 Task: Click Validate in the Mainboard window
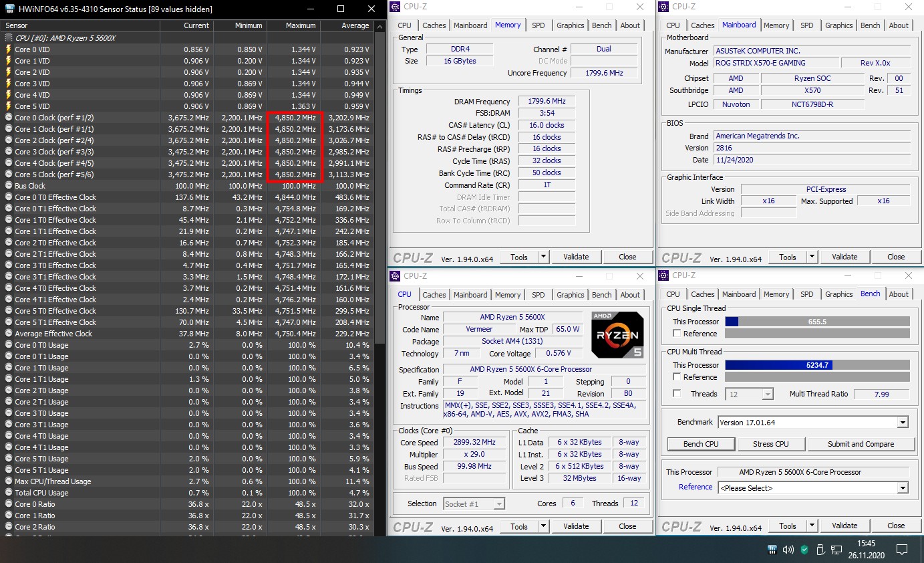pos(844,257)
